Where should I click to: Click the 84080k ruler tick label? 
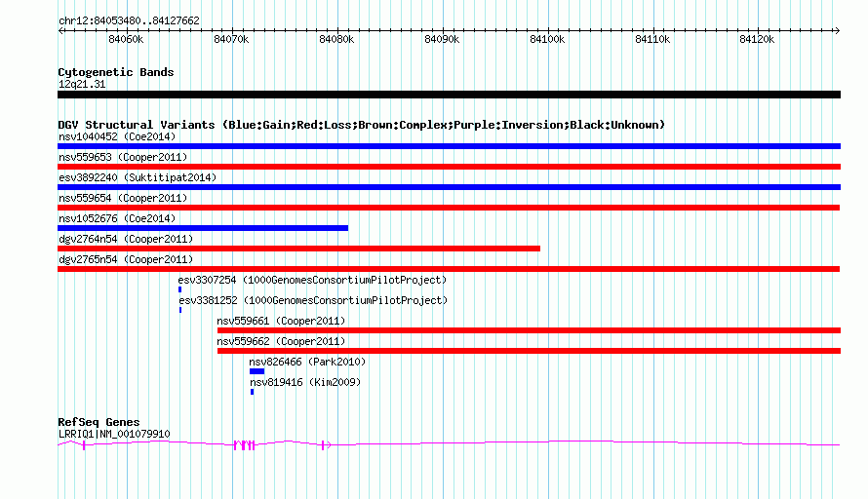[336, 39]
